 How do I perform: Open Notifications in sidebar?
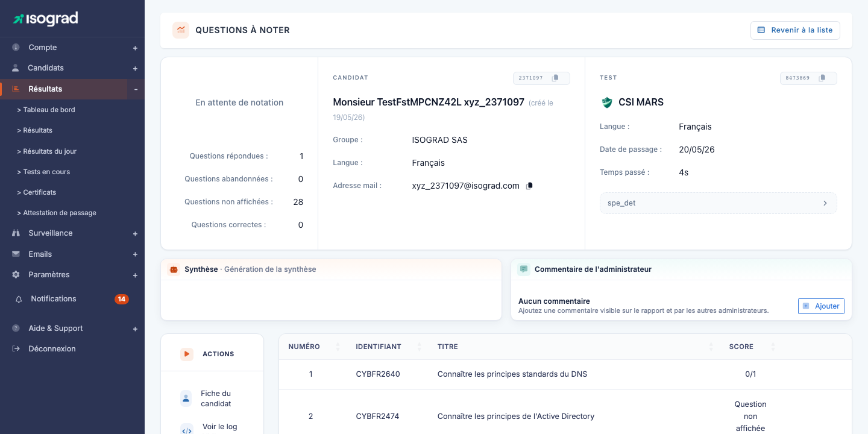click(54, 299)
